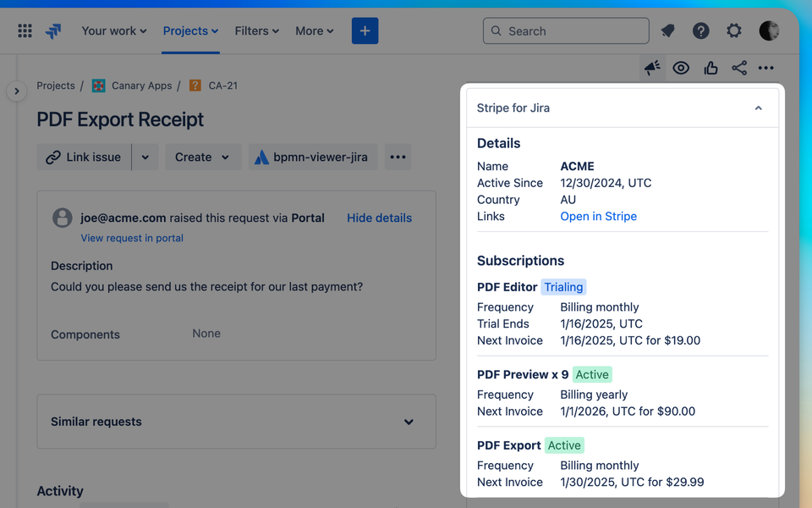The image size is (812, 508).
Task: Click the Canary Apps project icon
Action: tap(98, 86)
